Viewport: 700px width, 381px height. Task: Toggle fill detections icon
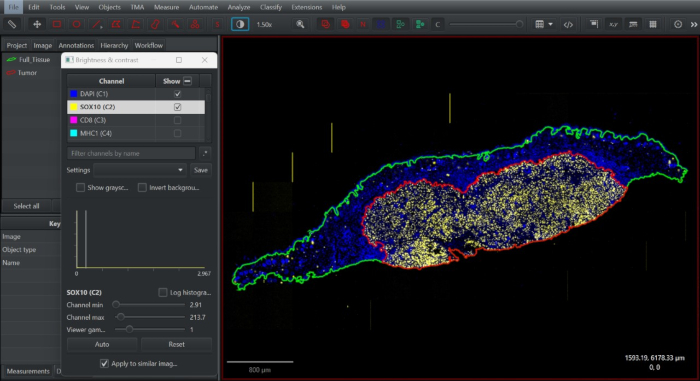[420, 24]
